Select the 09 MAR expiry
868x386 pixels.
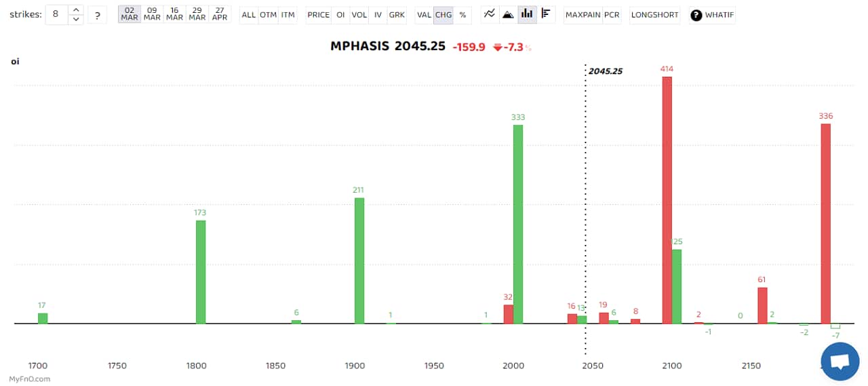pyautogui.click(x=152, y=14)
